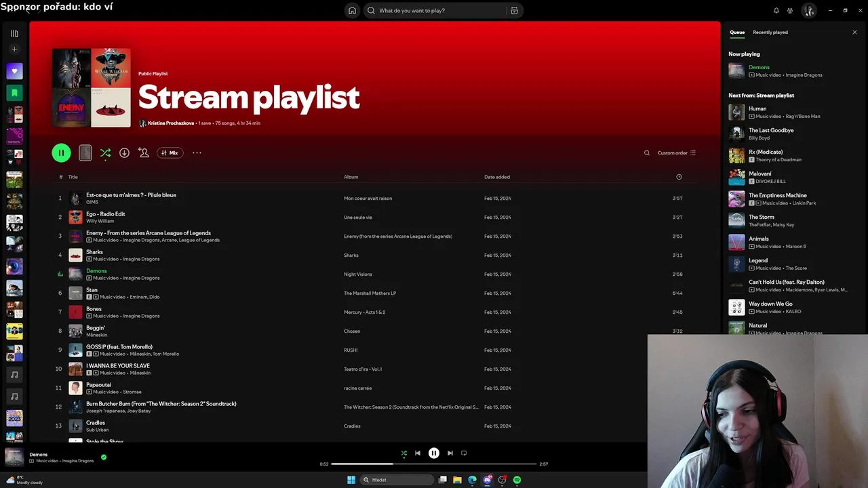The width and height of the screenshot is (868, 488).
Task: Open the weather widget in the taskbar
Action: 24,480
